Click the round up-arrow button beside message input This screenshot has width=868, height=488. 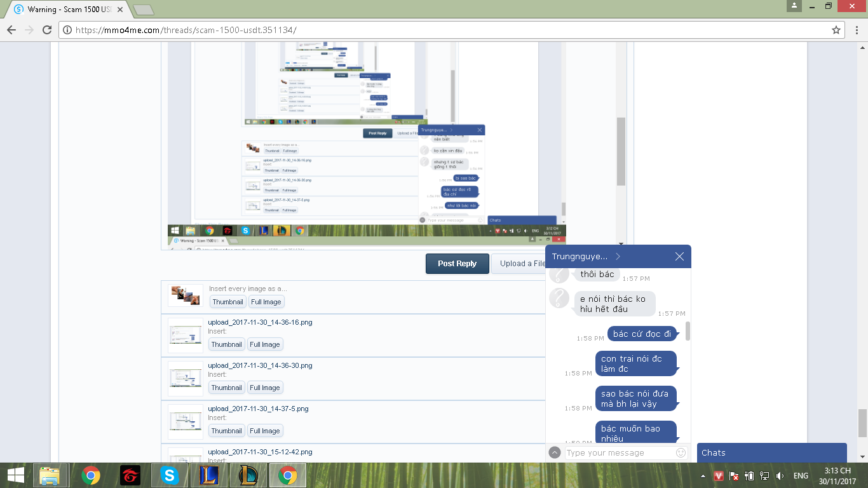pos(555,453)
